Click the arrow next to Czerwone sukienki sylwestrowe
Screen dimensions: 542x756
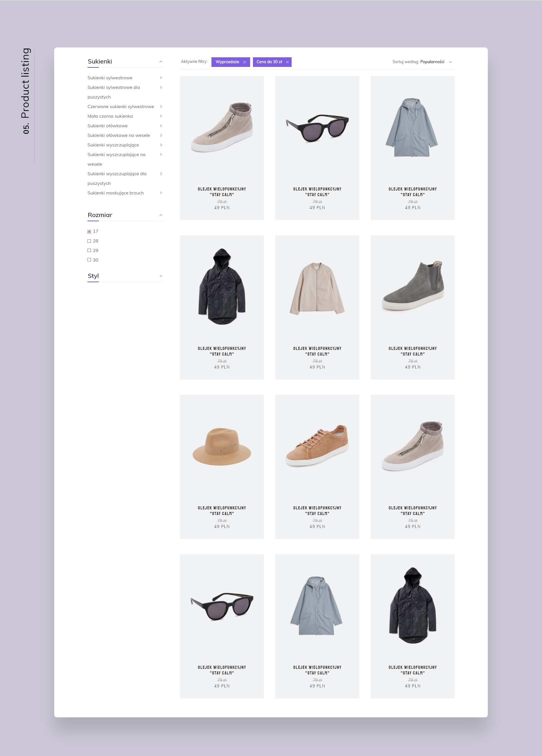point(161,106)
